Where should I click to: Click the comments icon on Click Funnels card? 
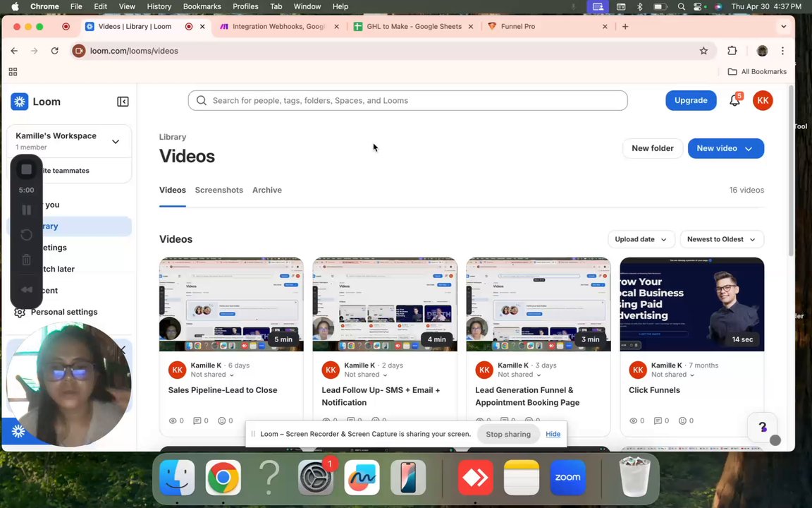point(658,421)
